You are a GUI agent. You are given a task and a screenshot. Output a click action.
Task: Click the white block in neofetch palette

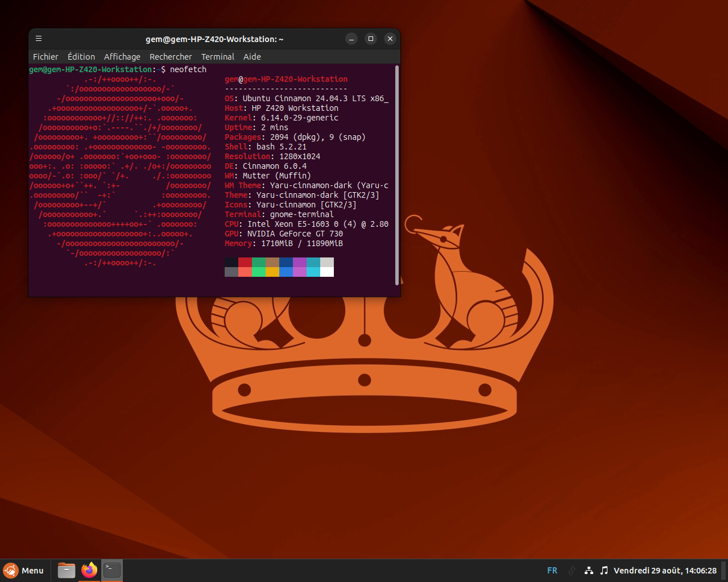coord(327,272)
